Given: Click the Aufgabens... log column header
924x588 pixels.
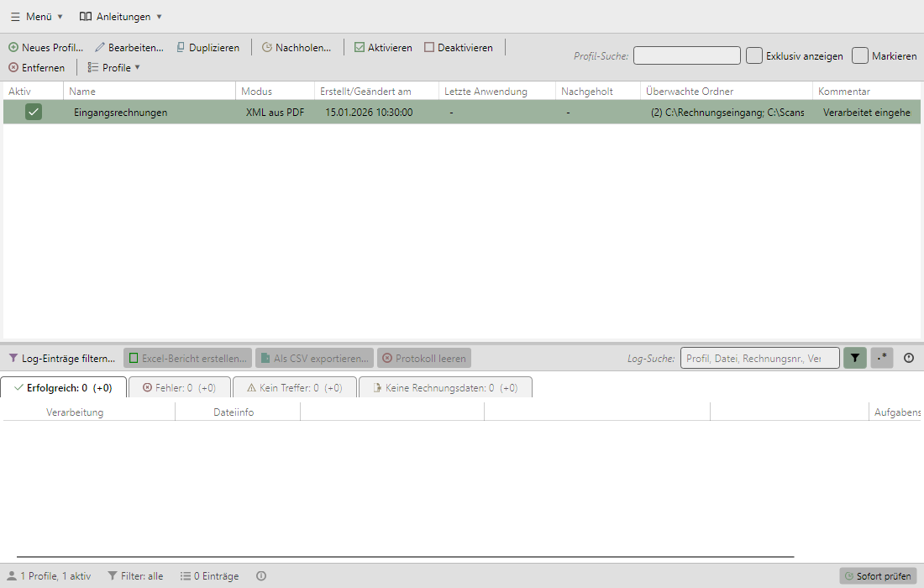Looking at the screenshot, I should click(x=895, y=412).
